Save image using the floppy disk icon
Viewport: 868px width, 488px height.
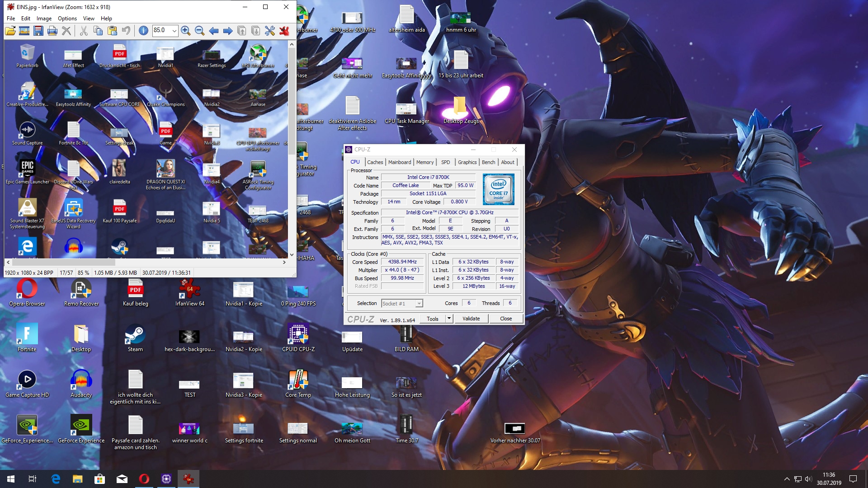38,31
